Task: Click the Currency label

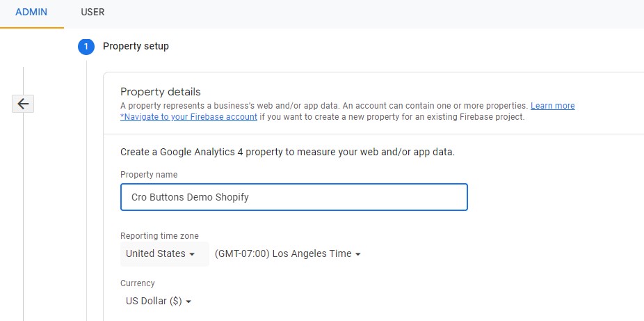Action: click(138, 283)
